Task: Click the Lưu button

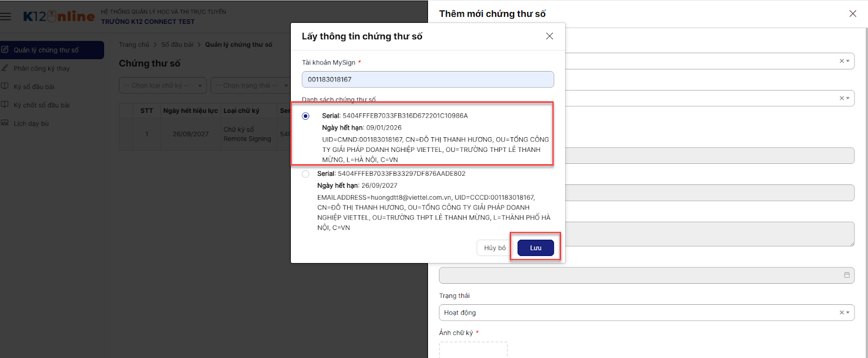Action: click(x=535, y=248)
